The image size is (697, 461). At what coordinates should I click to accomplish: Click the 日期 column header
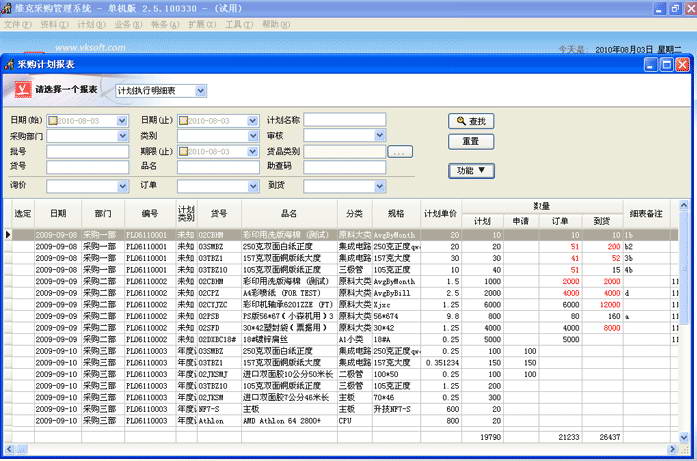click(x=58, y=214)
